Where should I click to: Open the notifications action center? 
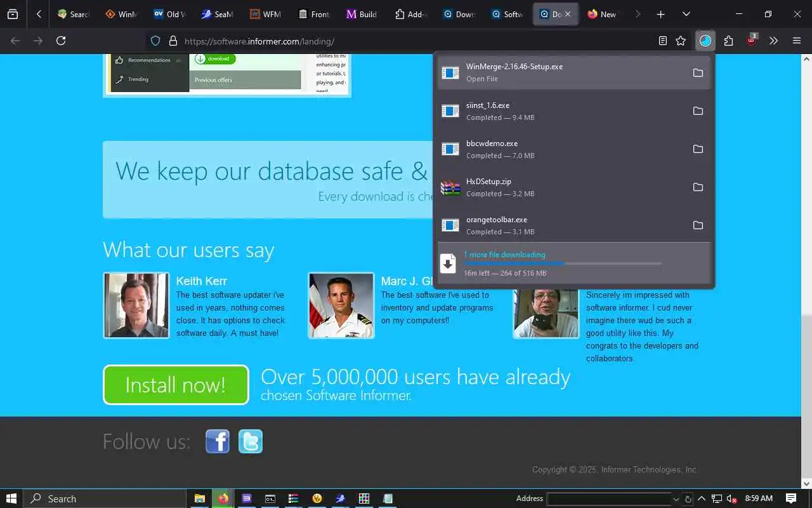pos(791,498)
